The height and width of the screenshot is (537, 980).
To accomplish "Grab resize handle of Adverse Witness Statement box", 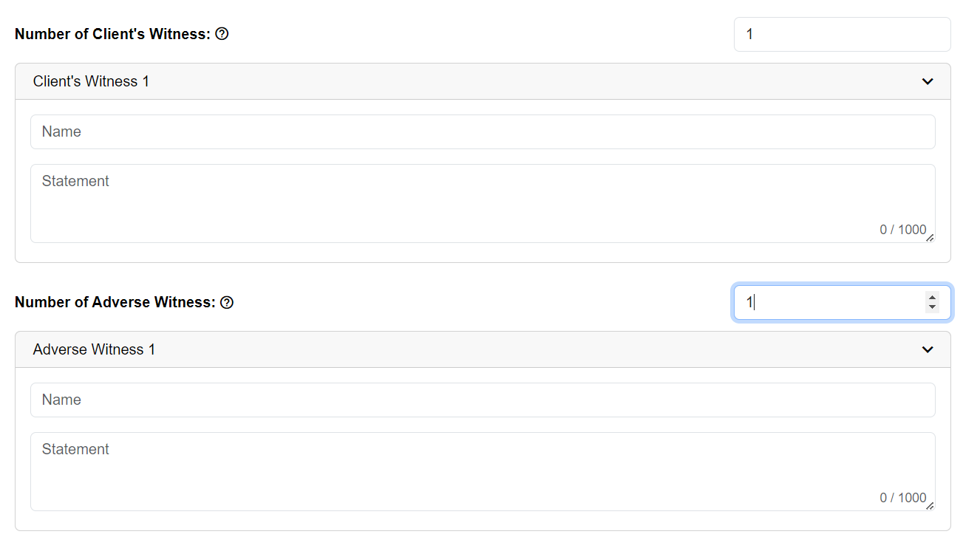I will point(930,505).
